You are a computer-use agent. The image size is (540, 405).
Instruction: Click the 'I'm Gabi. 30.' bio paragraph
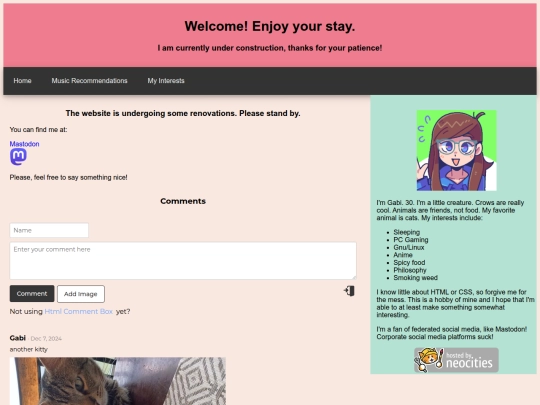[450, 210]
